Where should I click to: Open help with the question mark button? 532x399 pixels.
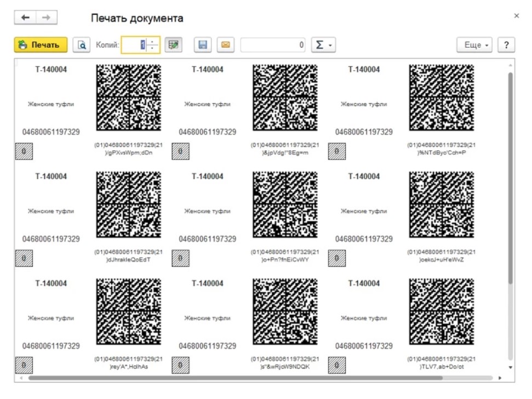[506, 45]
